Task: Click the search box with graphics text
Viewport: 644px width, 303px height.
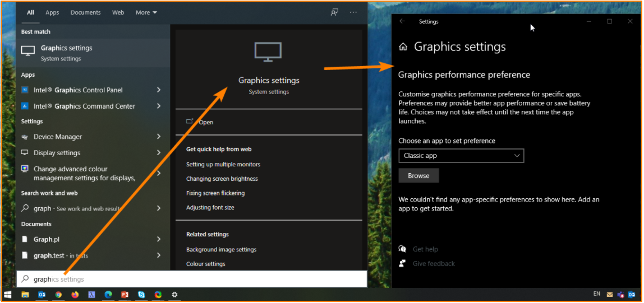Action: [191, 279]
